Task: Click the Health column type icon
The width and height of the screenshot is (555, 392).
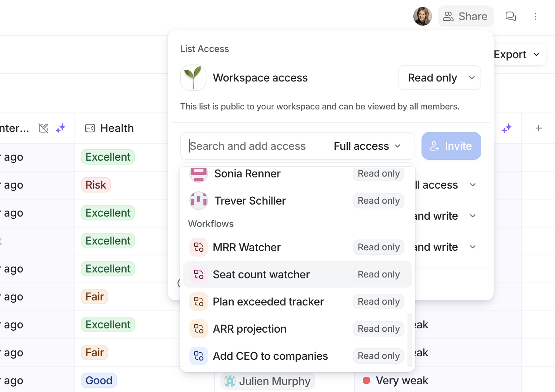Action: click(90, 128)
